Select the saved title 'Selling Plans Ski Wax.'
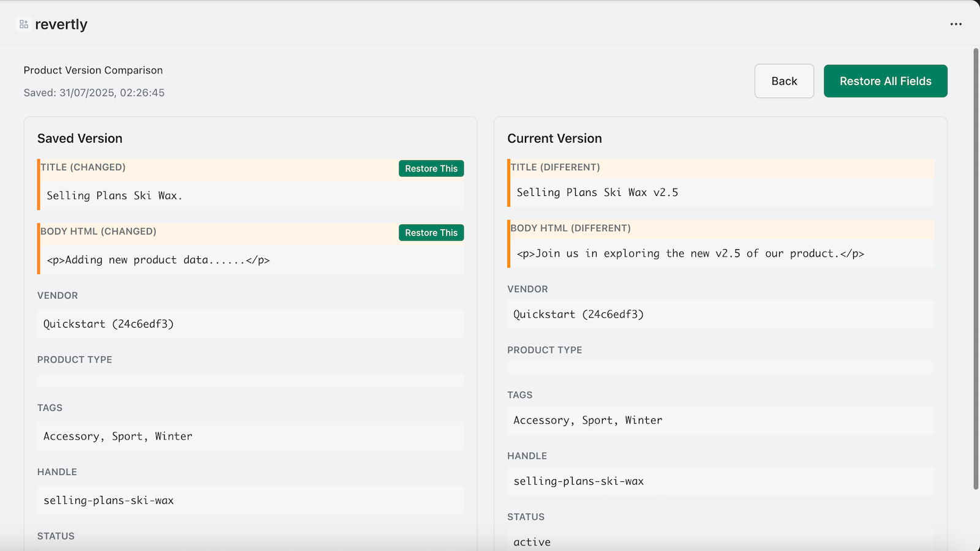The width and height of the screenshot is (980, 551). coord(115,196)
